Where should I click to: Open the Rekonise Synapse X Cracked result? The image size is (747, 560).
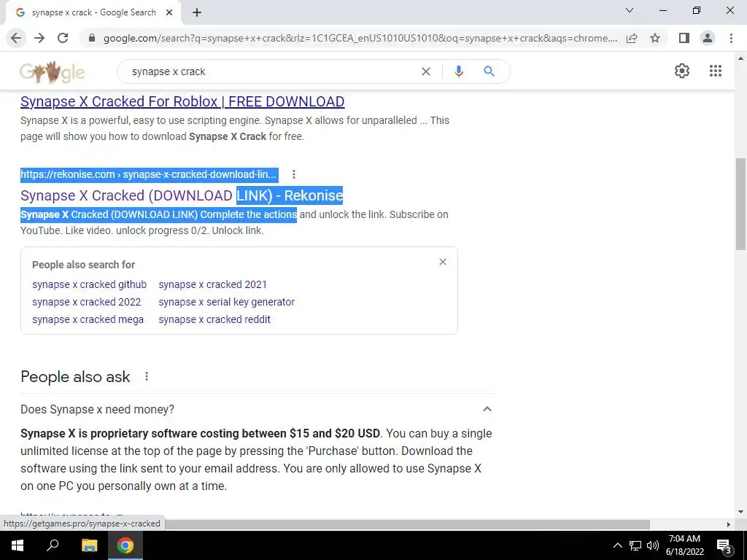coord(182,195)
